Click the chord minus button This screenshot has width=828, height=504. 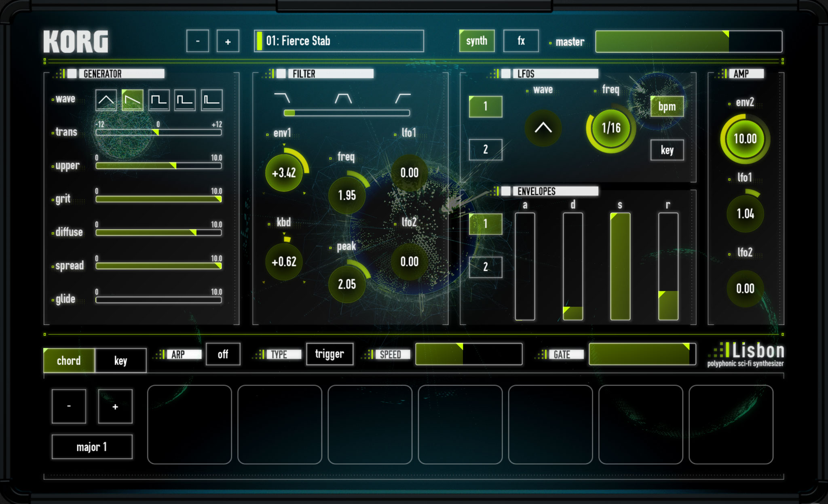point(69,406)
